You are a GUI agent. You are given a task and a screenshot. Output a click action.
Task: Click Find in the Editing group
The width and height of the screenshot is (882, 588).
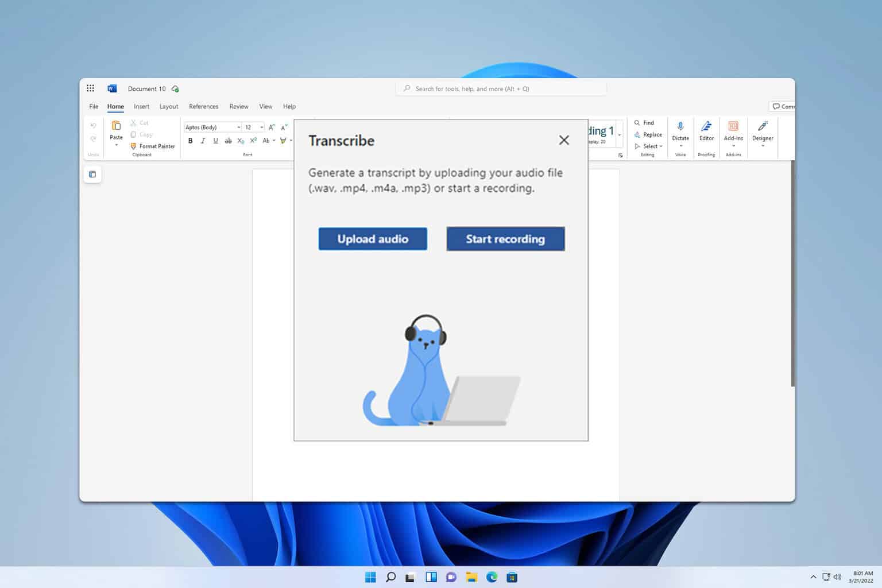coord(644,123)
